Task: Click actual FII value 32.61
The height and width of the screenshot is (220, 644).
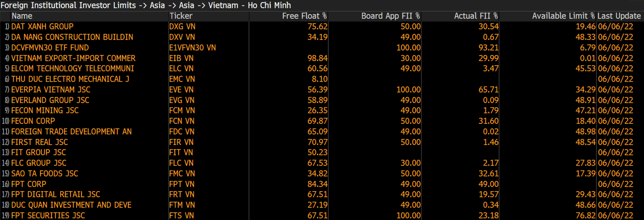Action: pyautogui.click(x=488, y=174)
